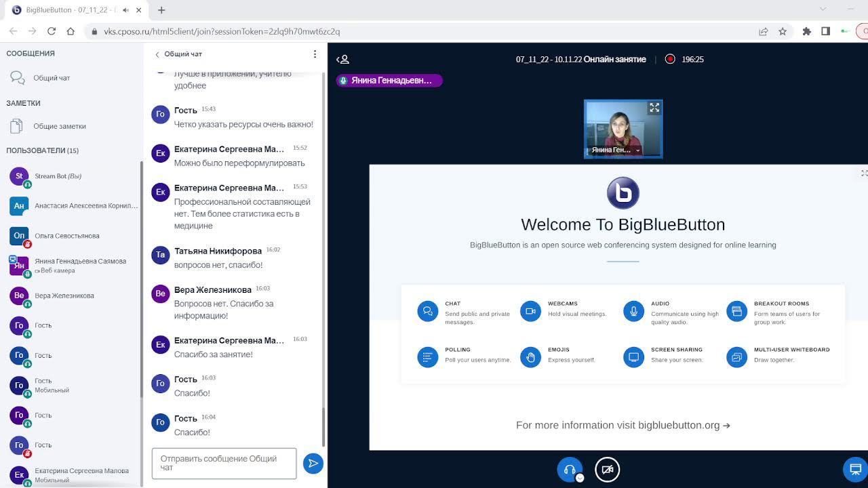Click the headphones audio button

click(x=570, y=469)
